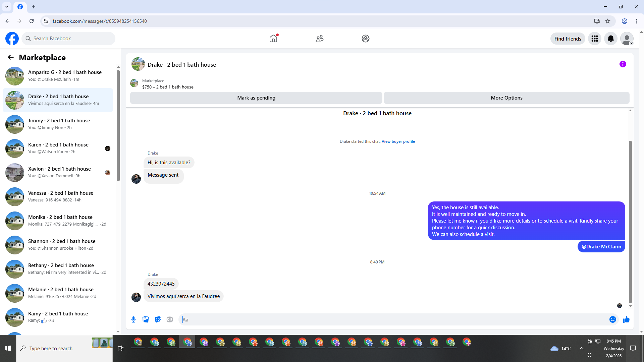Send a thumbs up like

(x=626, y=319)
